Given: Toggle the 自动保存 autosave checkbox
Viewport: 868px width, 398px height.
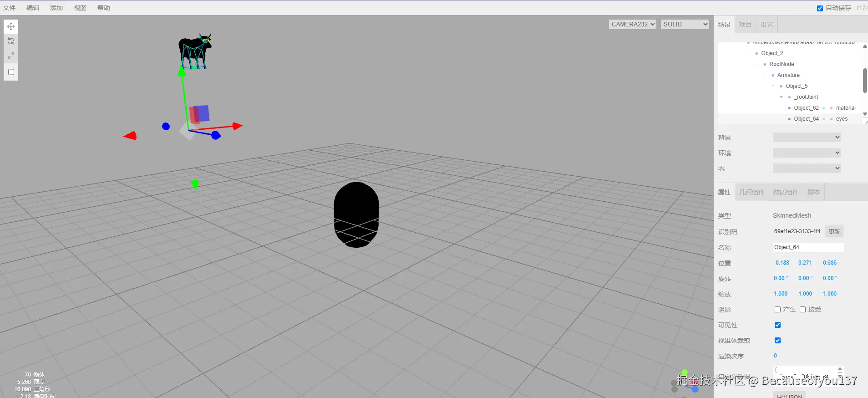Looking at the screenshot, I should (820, 8).
